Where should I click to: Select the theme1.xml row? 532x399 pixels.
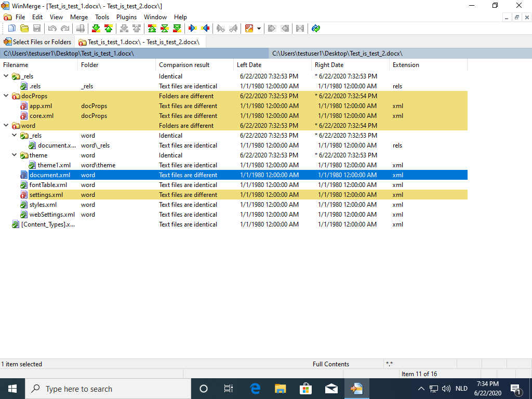(234, 165)
